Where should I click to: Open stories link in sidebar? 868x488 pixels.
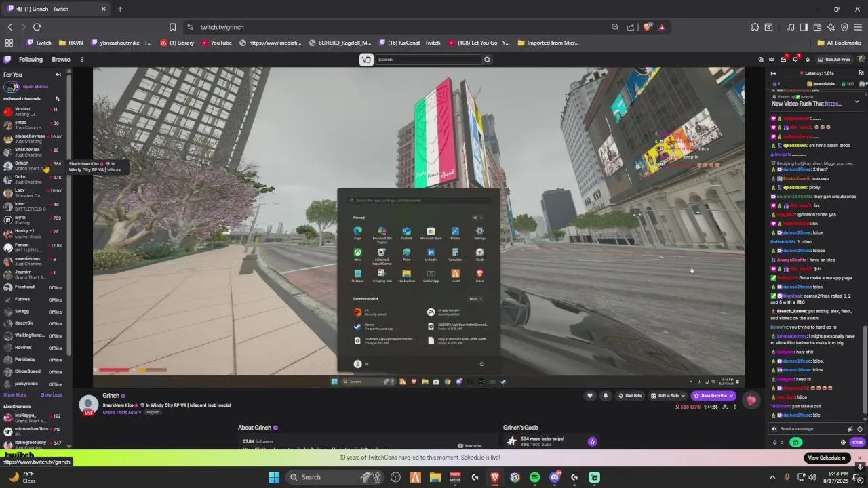click(x=35, y=87)
